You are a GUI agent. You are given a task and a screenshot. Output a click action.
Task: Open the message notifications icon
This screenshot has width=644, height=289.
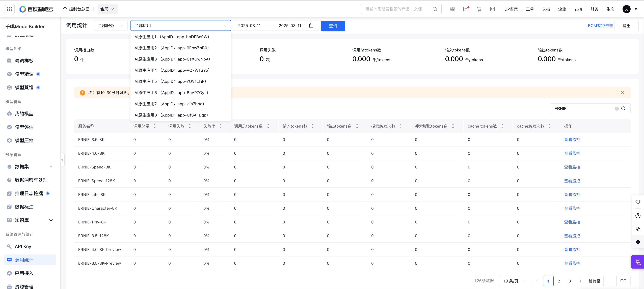coord(466,9)
